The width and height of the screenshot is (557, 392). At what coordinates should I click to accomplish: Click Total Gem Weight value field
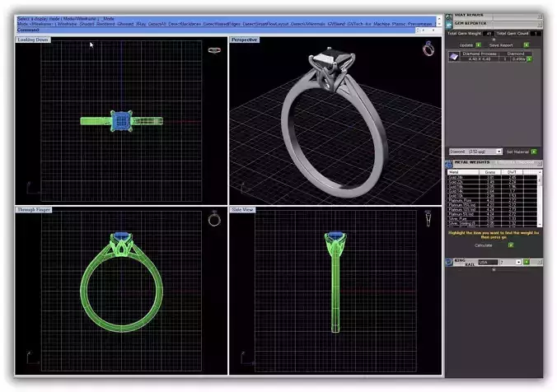pyautogui.click(x=488, y=34)
